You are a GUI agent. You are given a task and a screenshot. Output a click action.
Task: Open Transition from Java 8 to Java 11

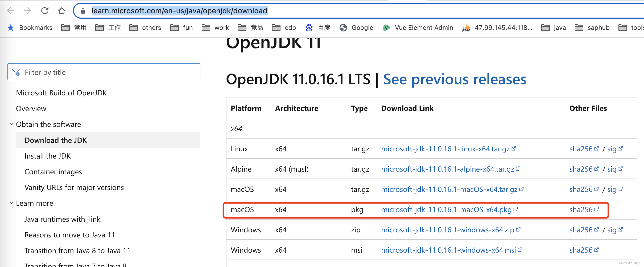[77, 250]
